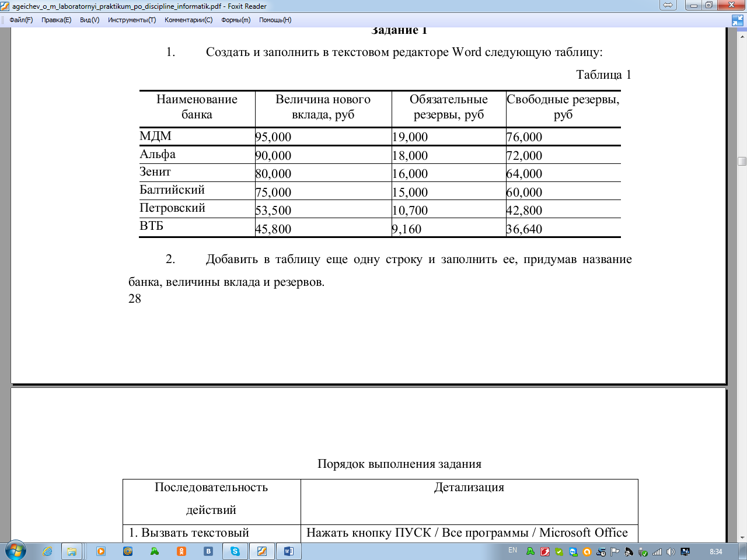The image size is (747, 560).
Task: Open Odnoklassniki orange taskbar icon
Action: pos(181,551)
